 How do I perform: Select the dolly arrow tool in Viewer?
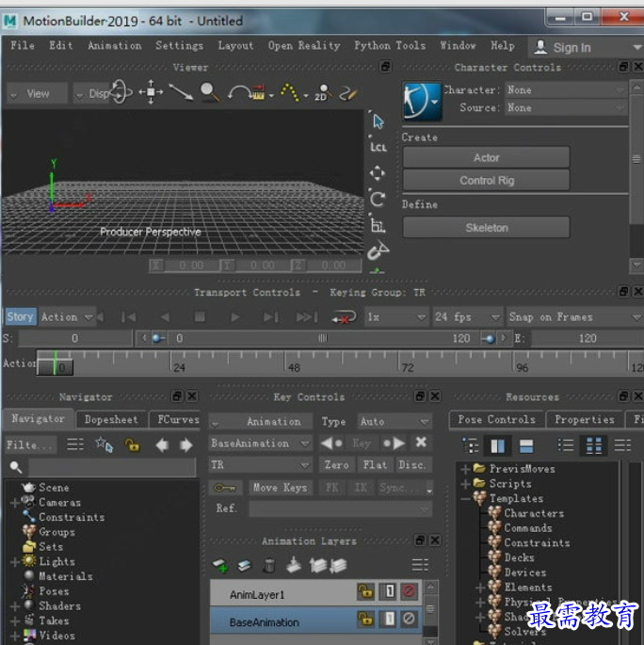[x=181, y=92]
